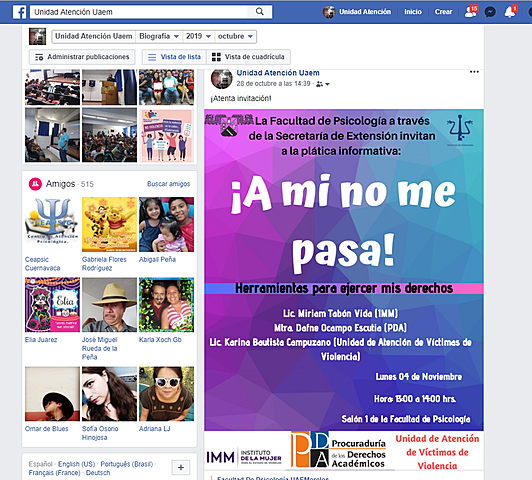Viewport: 532px width, 480px height.
Task: Switch language to Français (France)
Action: tap(54, 473)
